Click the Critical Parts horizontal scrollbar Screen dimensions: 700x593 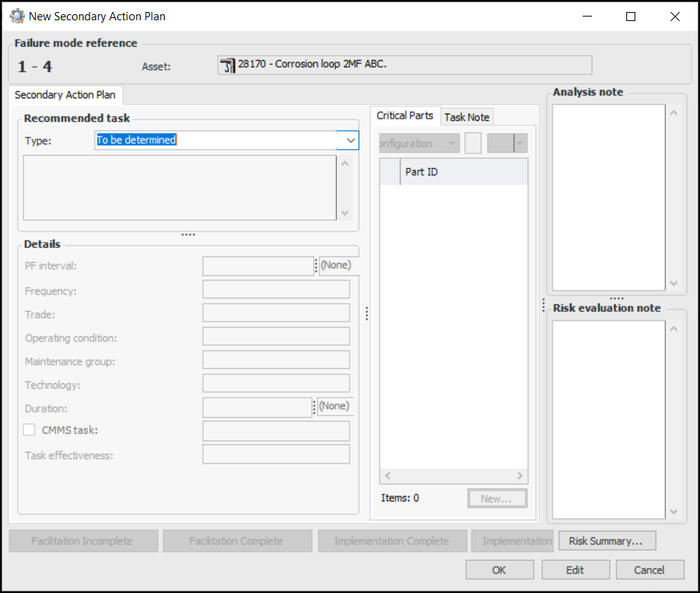pos(453,476)
